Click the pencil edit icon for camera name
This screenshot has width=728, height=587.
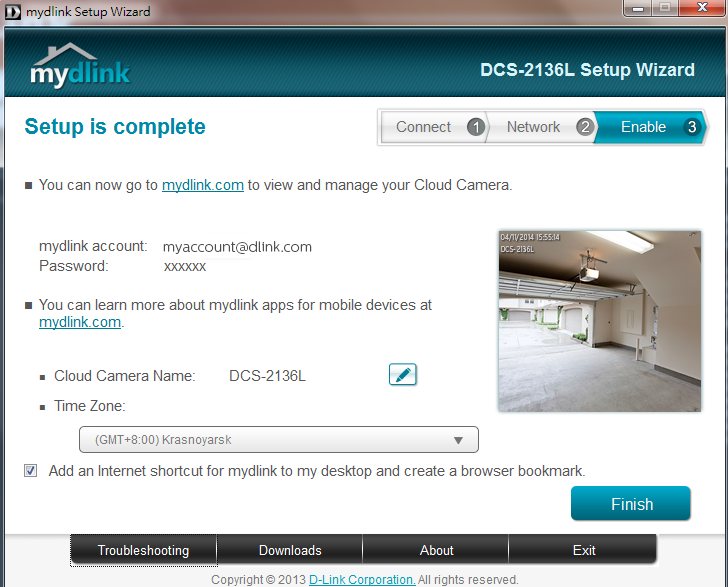(402, 375)
